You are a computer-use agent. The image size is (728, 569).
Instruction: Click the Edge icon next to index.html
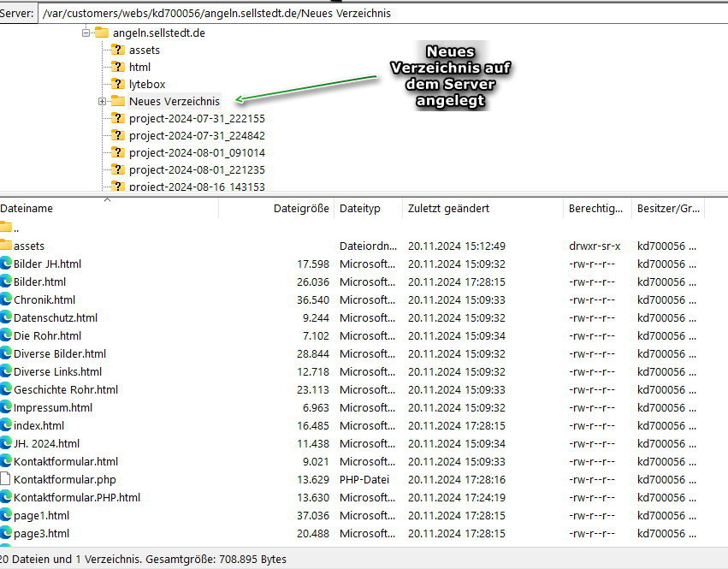tap(6, 425)
